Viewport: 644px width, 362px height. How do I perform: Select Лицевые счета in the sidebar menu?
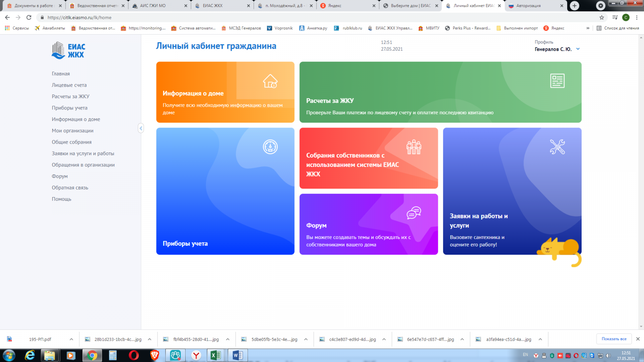69,85
